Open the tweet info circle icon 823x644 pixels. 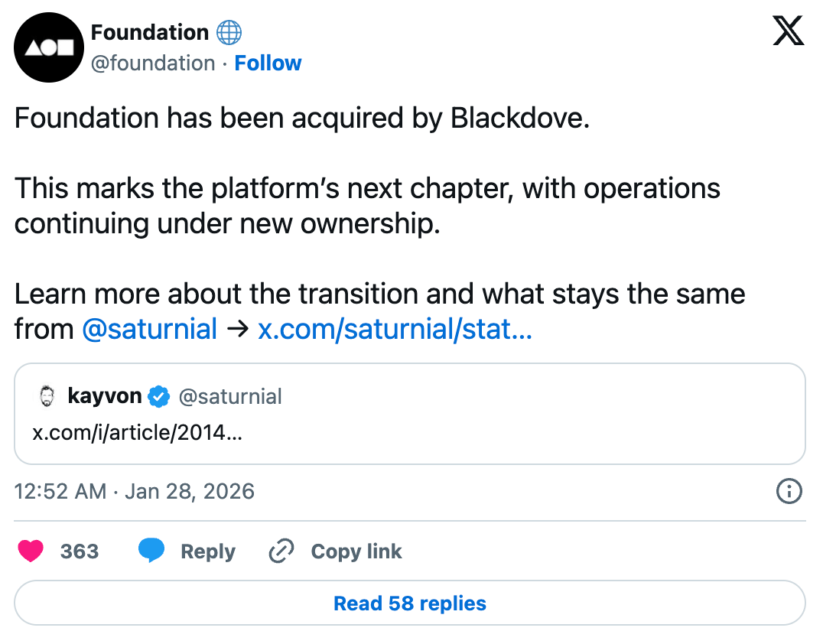click(x=789, y=491)
